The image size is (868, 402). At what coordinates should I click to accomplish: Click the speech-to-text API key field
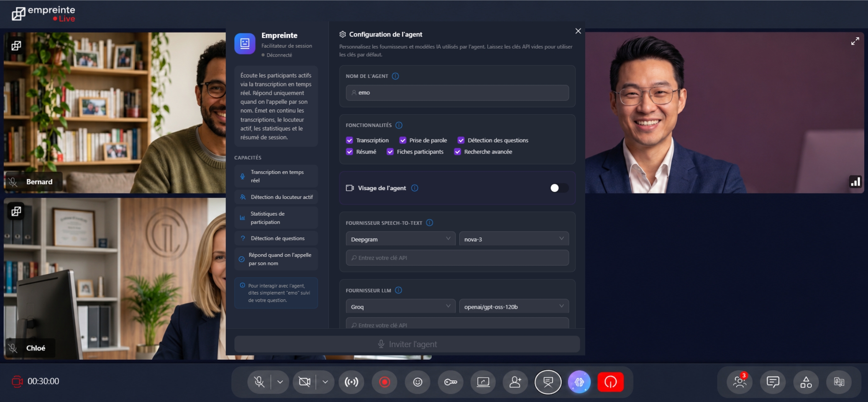pyautogui.click(x=457, y=258)
